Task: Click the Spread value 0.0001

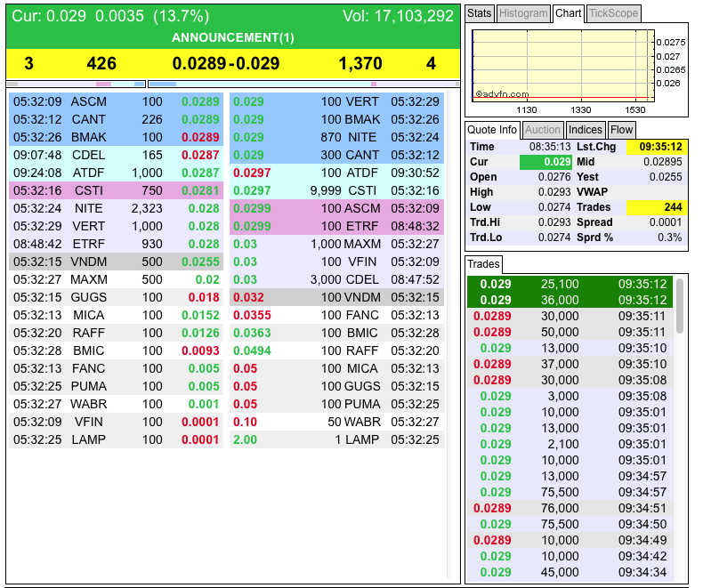Action: (x=666, y=222)
